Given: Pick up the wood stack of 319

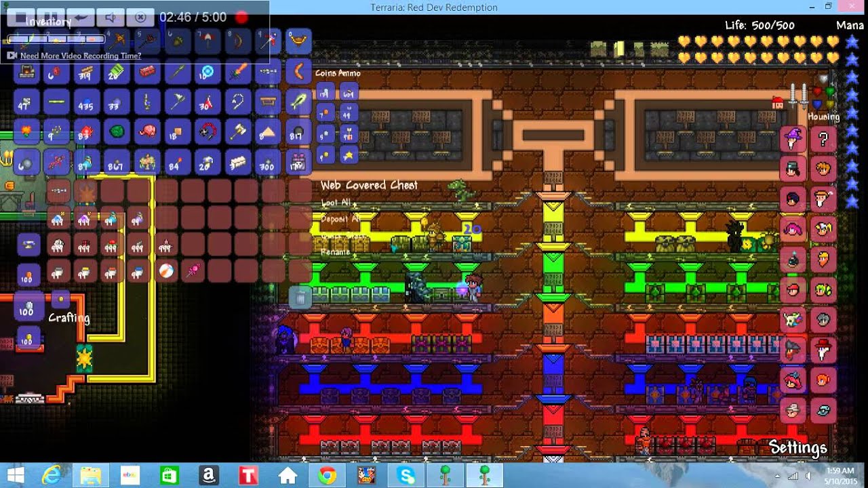Looking at the screenshot, I should 88,72.
